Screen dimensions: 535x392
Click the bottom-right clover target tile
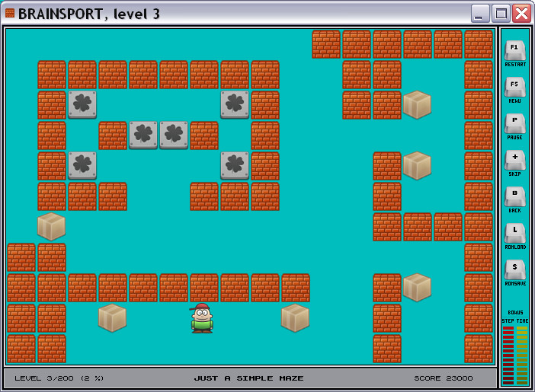(235, 166)
